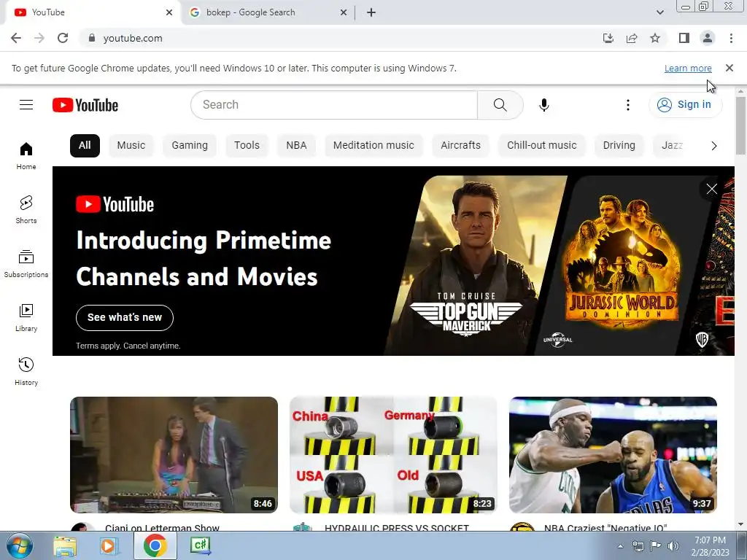747x560 pixels.
Task: Select the NBA filter chip
Action: coord(296,146)
